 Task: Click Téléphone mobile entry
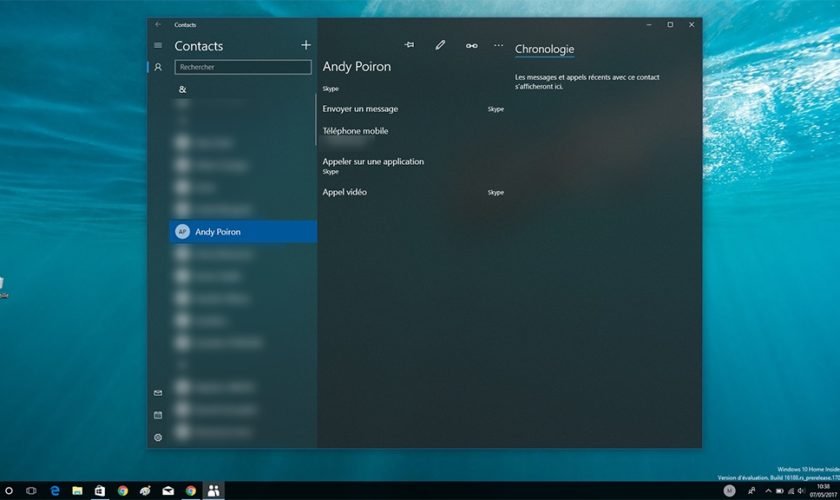coord(355,131)
